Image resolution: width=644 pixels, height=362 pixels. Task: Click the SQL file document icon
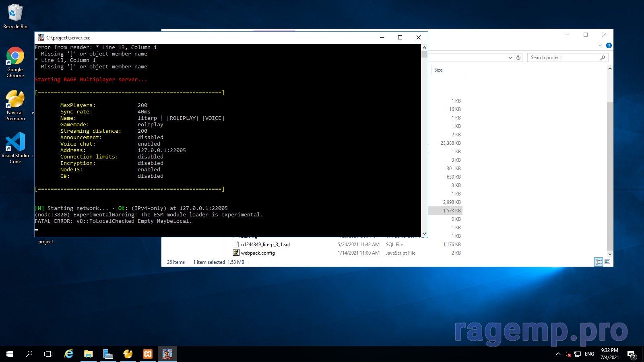click(x=236, y=245)
